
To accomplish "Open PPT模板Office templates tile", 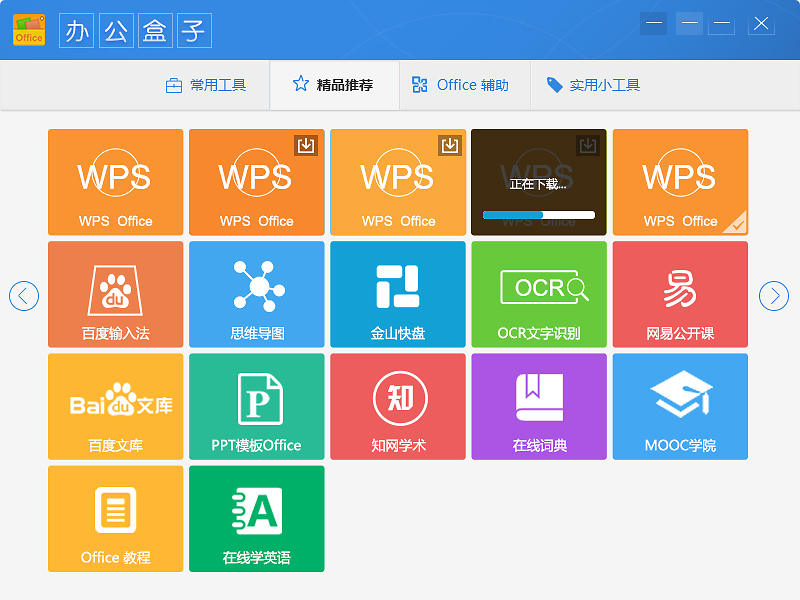I will coord(257,406).
